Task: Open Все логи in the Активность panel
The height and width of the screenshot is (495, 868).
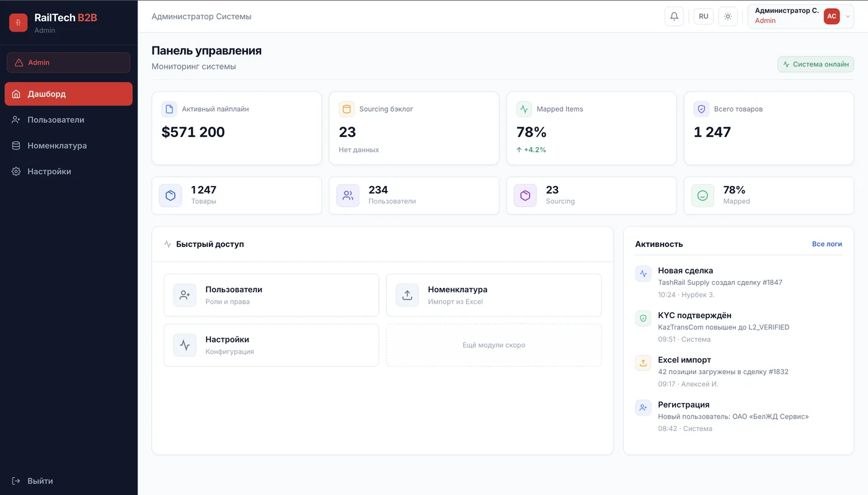Action: 827,244
